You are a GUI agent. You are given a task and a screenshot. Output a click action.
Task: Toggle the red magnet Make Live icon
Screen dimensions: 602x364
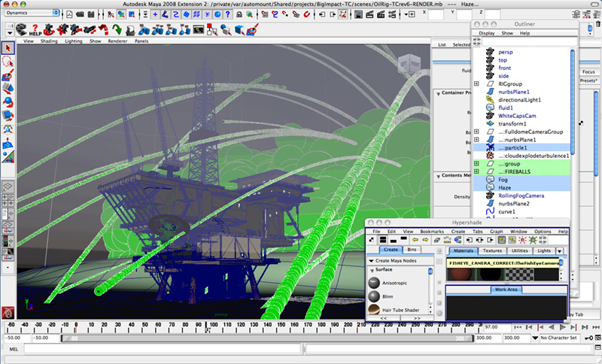click(x=306, y=14)
